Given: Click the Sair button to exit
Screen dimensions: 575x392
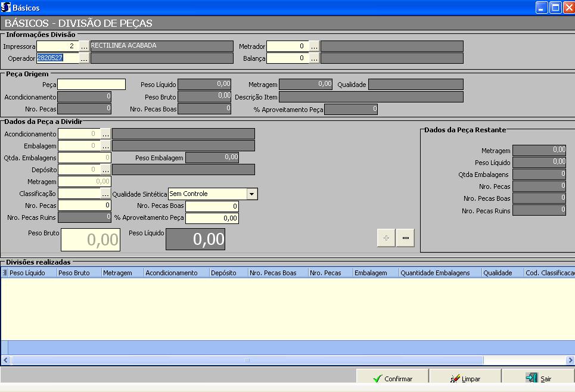Looking at the screenshot, I should point(538,378).
